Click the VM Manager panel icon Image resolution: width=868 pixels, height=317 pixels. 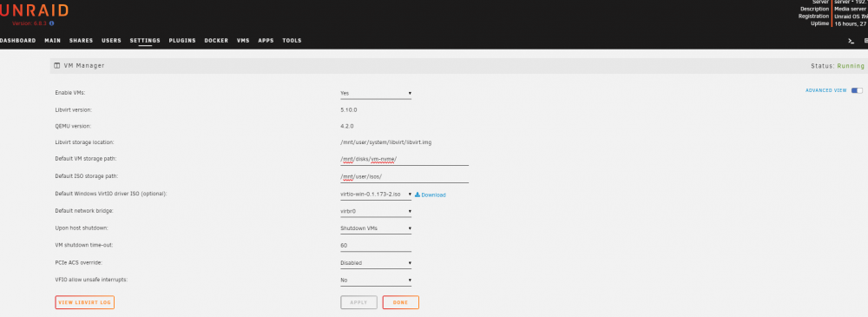click(x=57, y=65)
